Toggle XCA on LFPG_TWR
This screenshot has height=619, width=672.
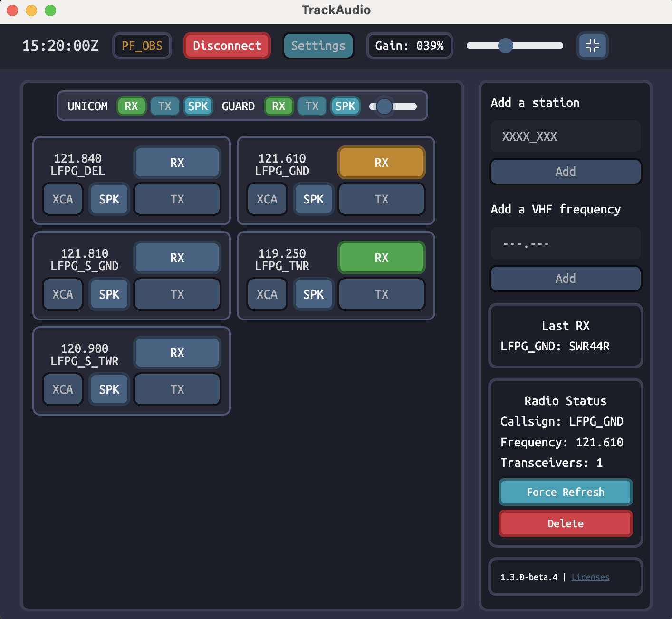pos(267,294)
